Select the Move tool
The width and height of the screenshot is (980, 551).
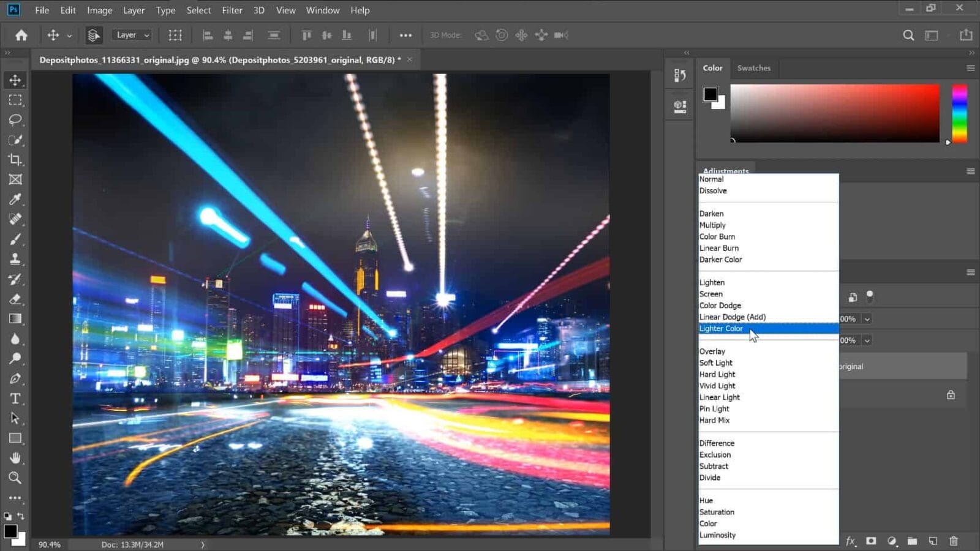[x=16, y=80]
